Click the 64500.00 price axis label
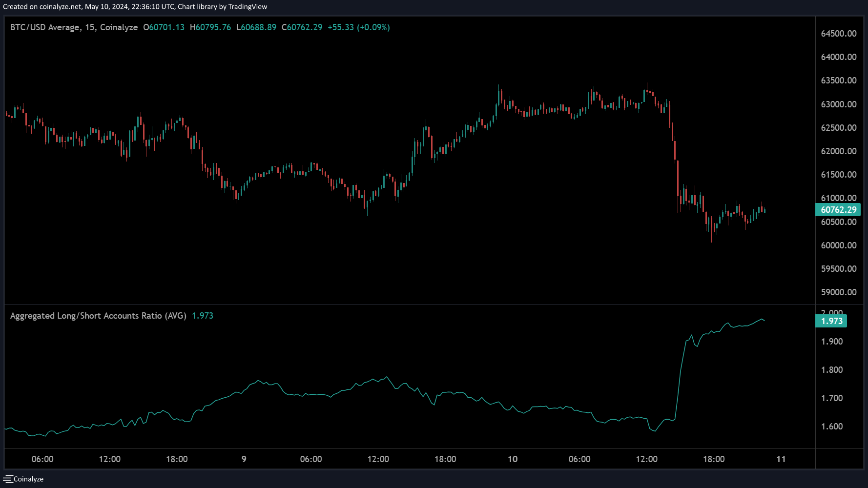This screenshot has height=488, width=868. tap(838, 34)
